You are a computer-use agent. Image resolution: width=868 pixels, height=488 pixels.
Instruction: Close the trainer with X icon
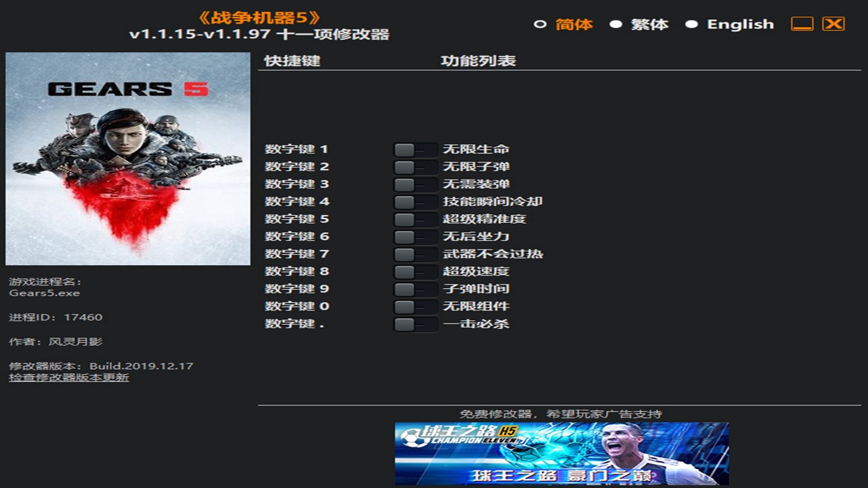833,24
